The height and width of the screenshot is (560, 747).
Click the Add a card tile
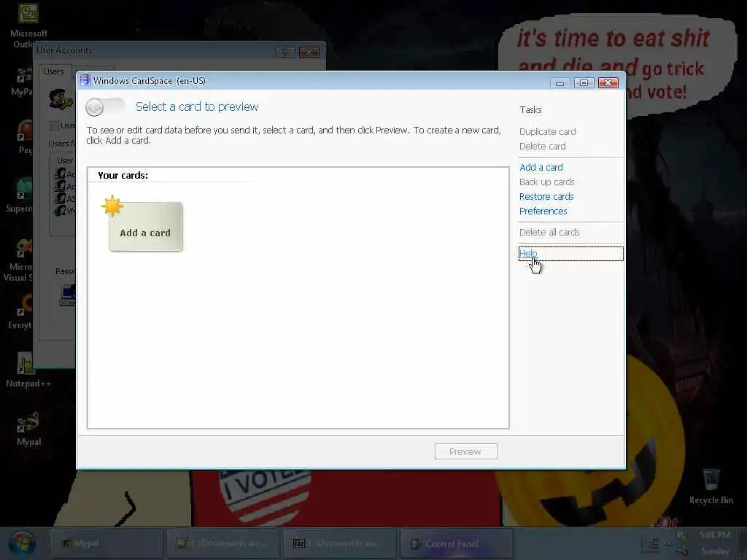tap(145, 226)
